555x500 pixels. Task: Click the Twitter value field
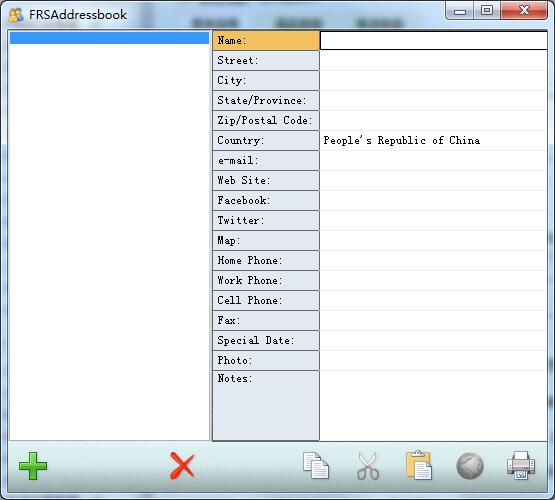click(433, 220)
